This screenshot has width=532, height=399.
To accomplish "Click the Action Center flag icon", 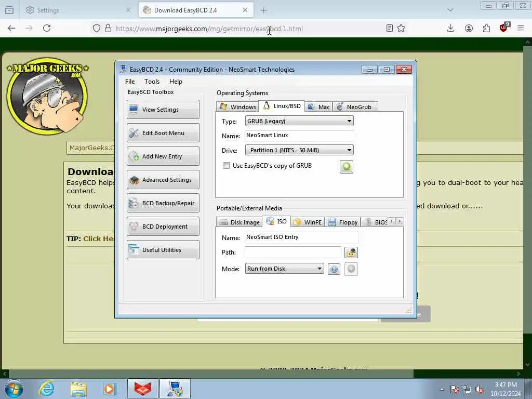I will coord(455,390).
